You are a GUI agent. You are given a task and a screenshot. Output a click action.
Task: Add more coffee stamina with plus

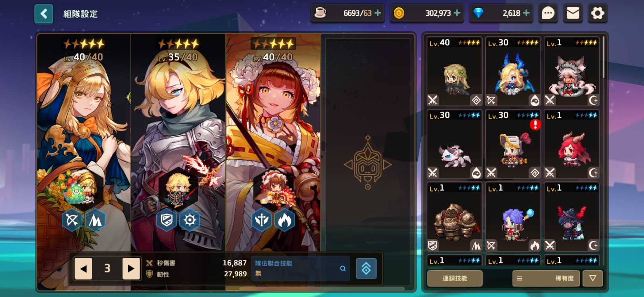[378, 13]
